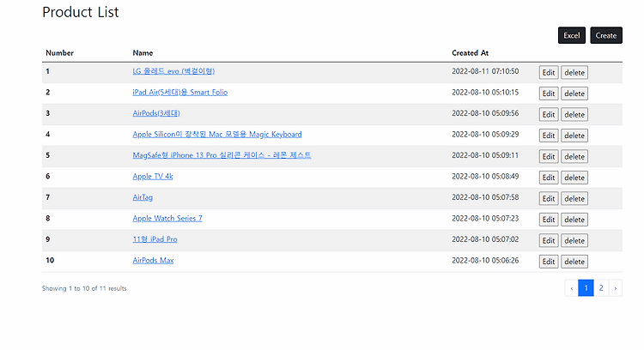644x350 pixels.
Task: Delete the AirPods(3세대) row
Action: pos(574,114)
